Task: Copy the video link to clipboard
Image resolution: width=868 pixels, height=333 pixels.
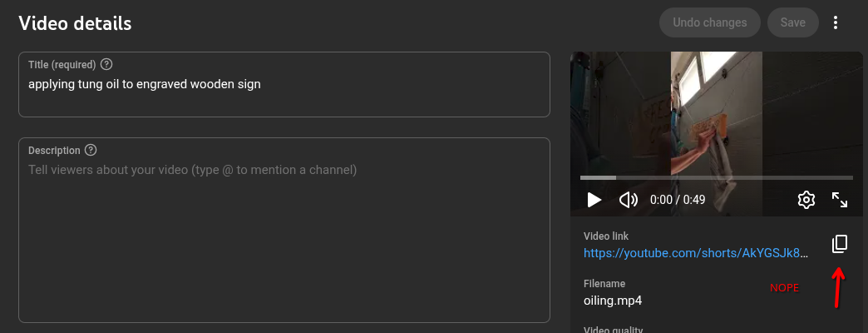Action: click(x=840, y=244)
